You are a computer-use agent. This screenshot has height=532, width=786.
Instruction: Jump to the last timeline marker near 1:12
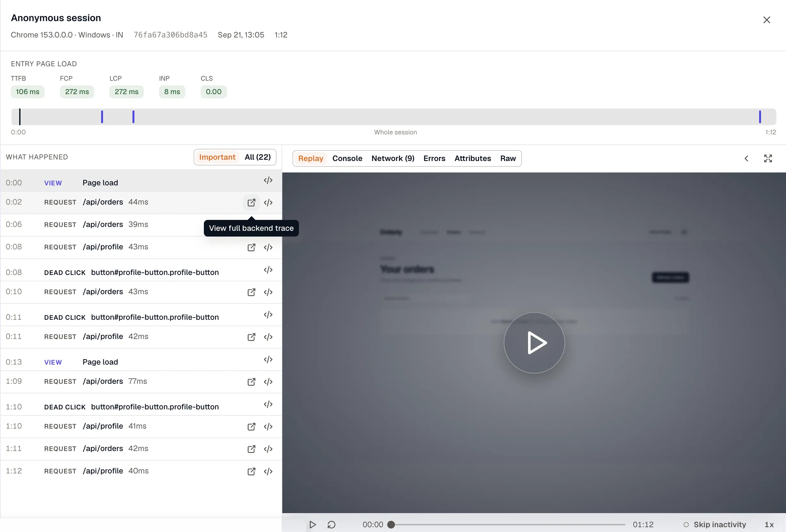(760, 117)
